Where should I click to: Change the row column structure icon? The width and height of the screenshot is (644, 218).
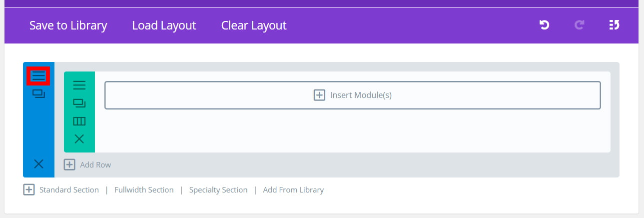point(79,121)
